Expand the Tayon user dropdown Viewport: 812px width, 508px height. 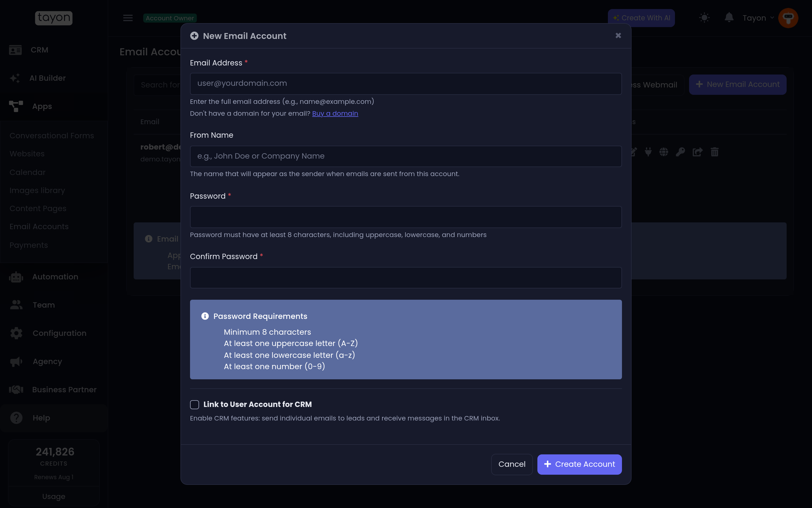click(758, 18)
